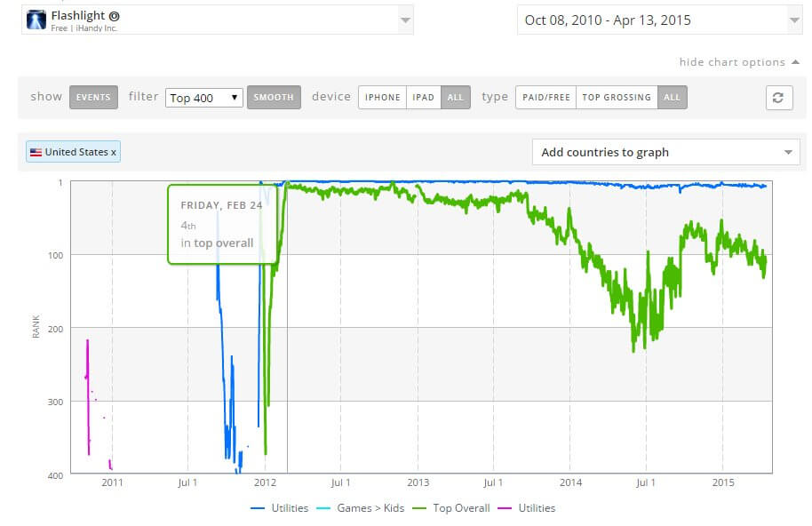
Task: Click the Flashlight app icon
Action: click(36, 20)
